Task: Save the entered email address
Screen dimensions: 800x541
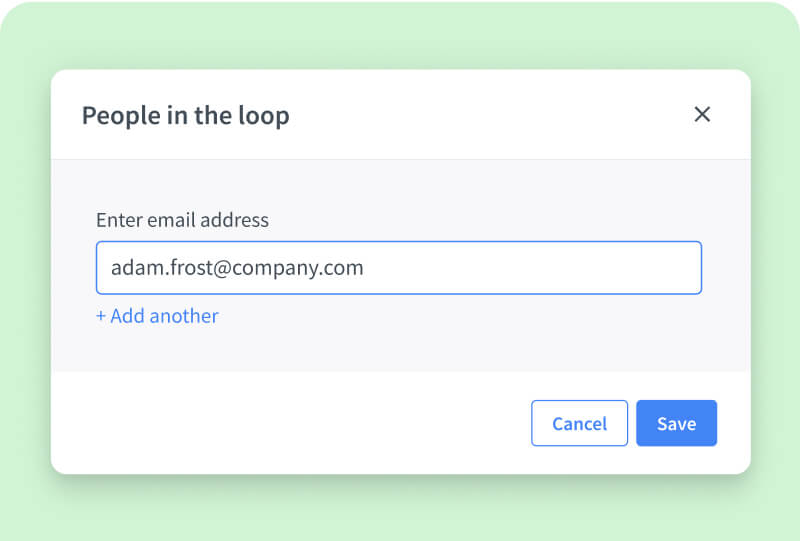Action: (676, 423)
